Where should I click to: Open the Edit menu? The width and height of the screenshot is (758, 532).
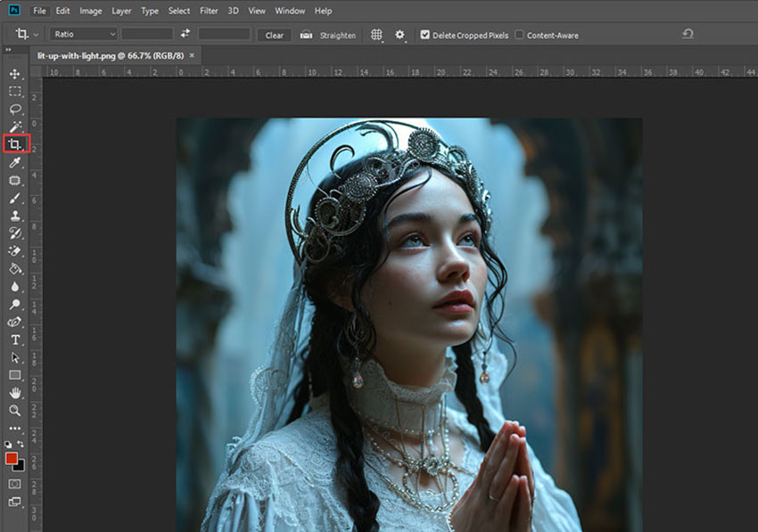tap(62, 11)
